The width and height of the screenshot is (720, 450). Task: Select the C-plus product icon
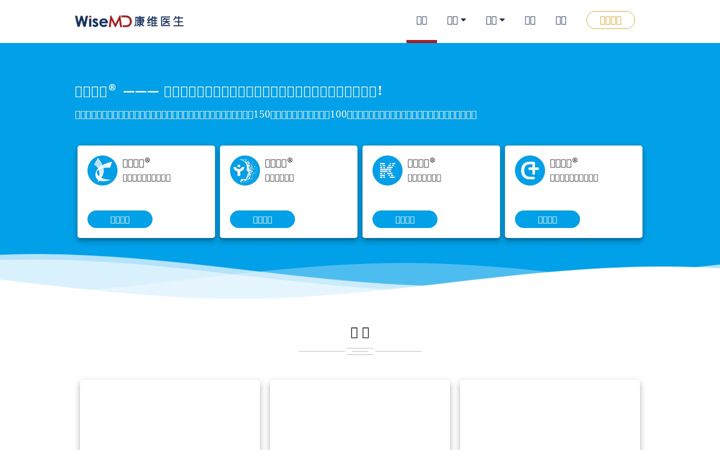click(x=529, y=170)
